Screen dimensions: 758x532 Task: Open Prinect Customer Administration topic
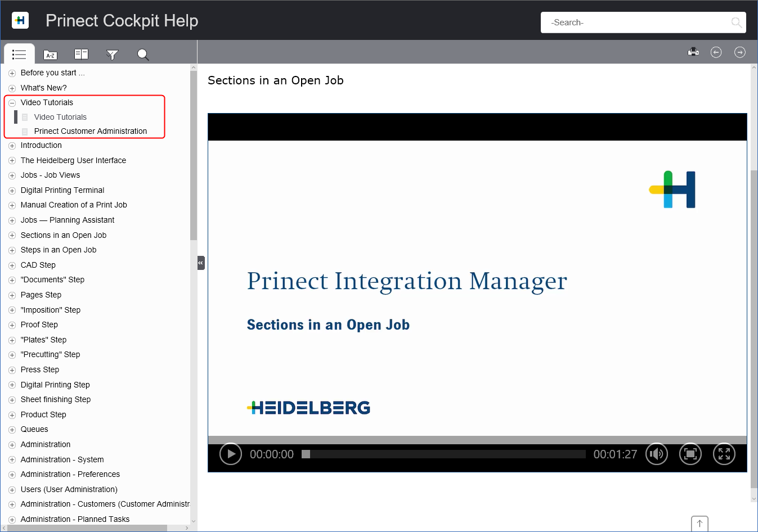[90, 131]
